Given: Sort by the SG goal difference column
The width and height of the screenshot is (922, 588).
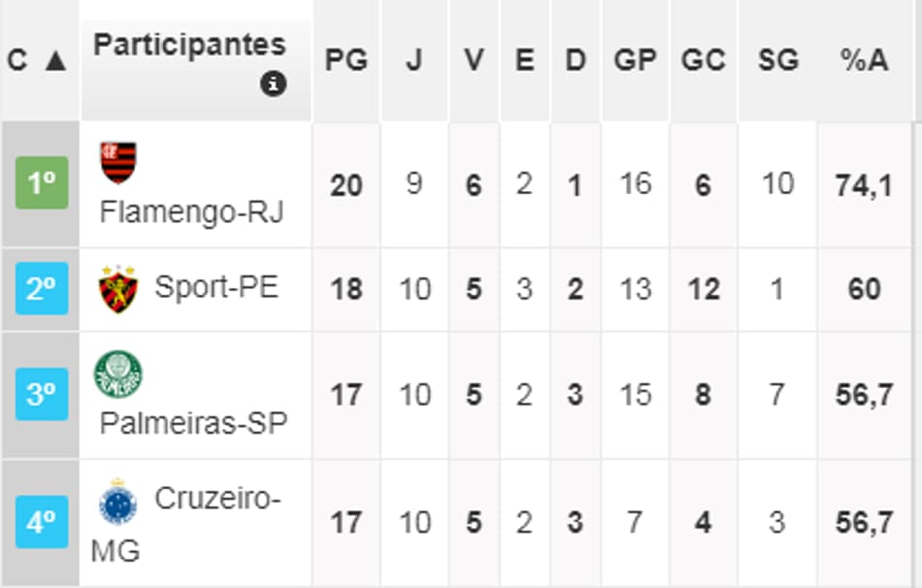Looking at the screenshot, I should [x=775, y=58].
